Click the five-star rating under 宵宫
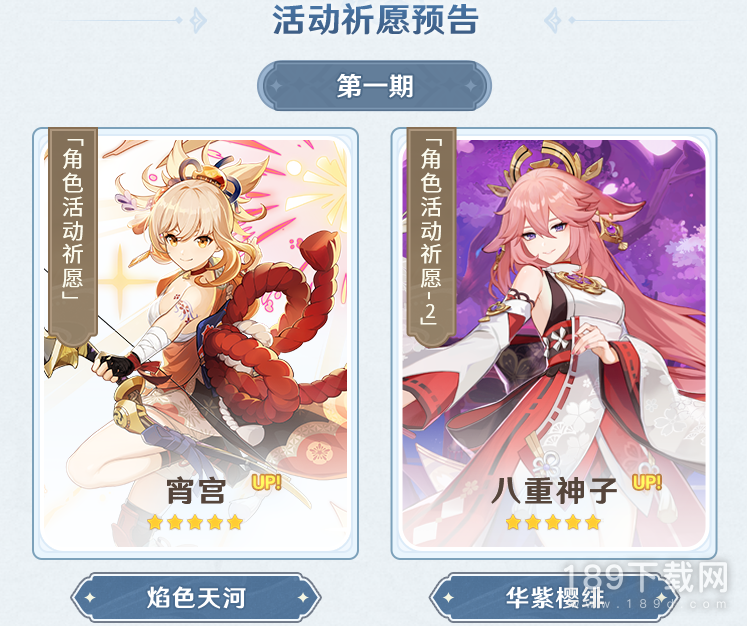Viewport: 747px width, 626px height. click(195, 522)
